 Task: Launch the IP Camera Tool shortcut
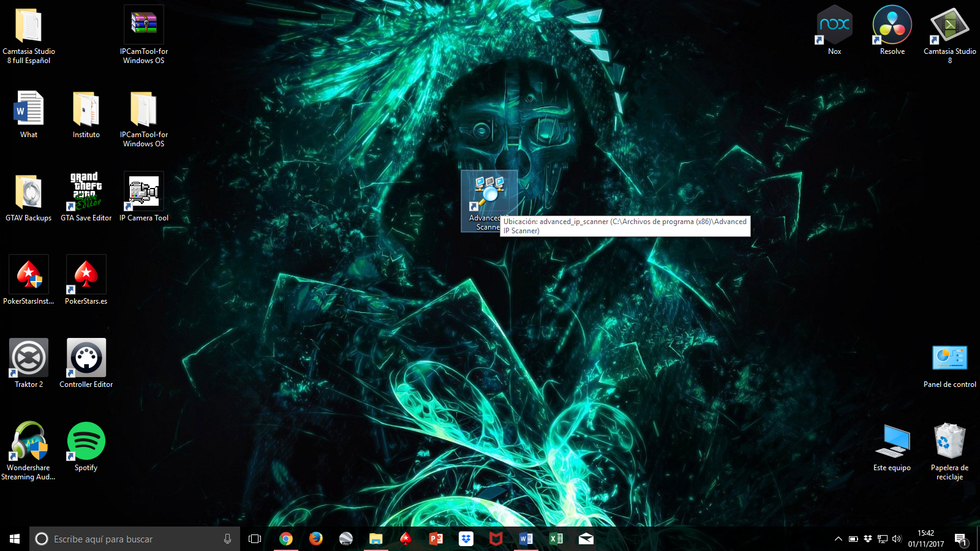click(x=144, y=197)
